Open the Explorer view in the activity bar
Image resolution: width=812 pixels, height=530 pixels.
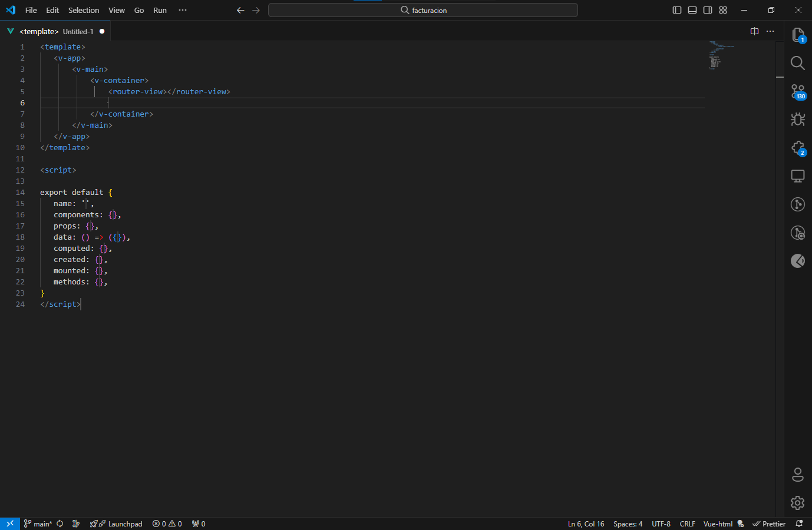(798, 35)
